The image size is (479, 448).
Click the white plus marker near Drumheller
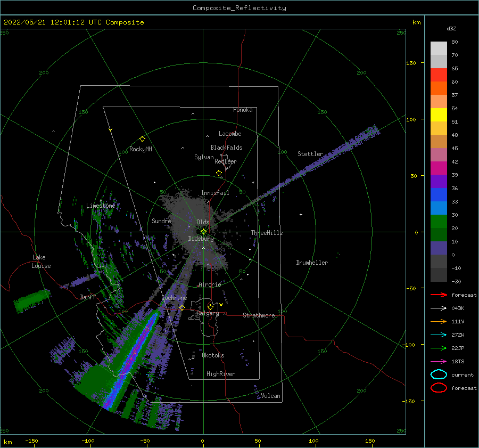(301, 214)
